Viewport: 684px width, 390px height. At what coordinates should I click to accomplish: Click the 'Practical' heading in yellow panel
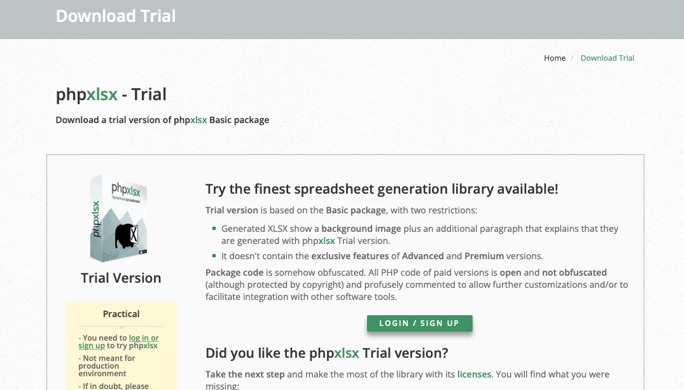tap(121, 314)
